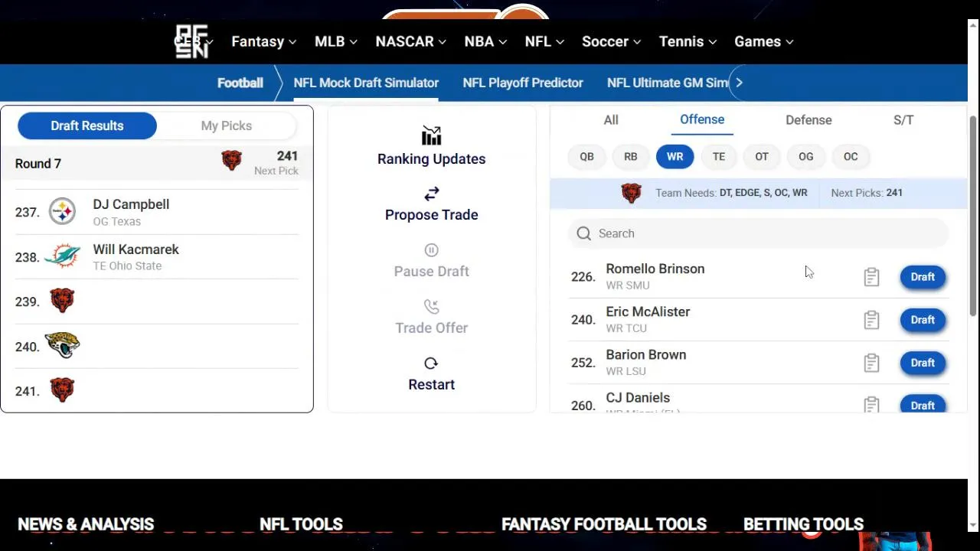Open the S/T tab
The height and width of the screenshot is (551, 980).
point(903,120)
